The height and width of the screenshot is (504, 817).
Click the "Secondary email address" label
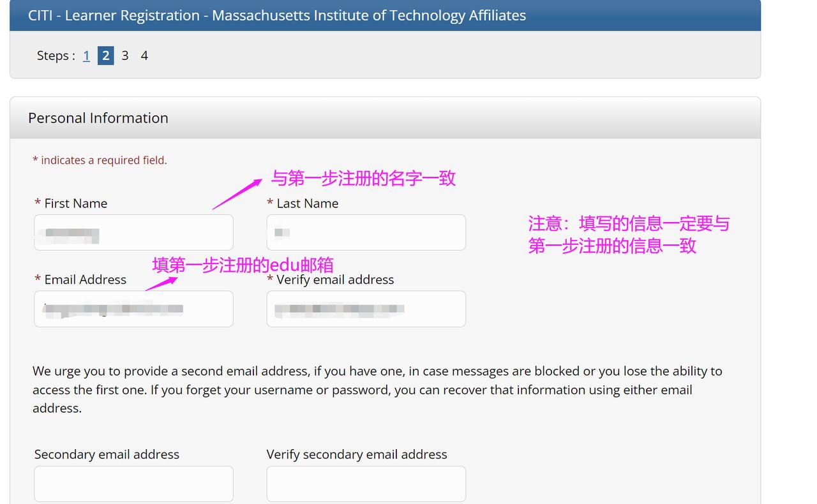tap(107, 454)
